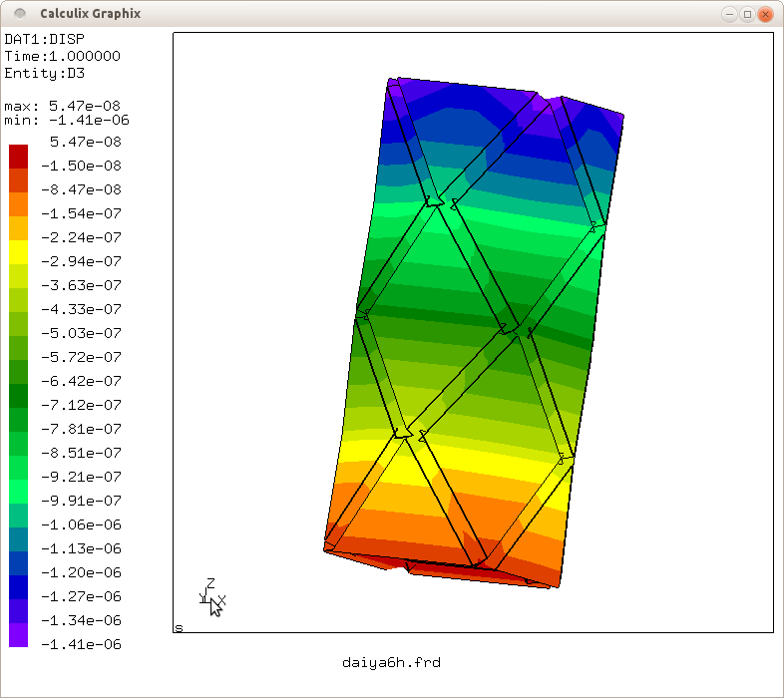Click the red 5.47e-08 legend color band

click(x=19, y=157)
